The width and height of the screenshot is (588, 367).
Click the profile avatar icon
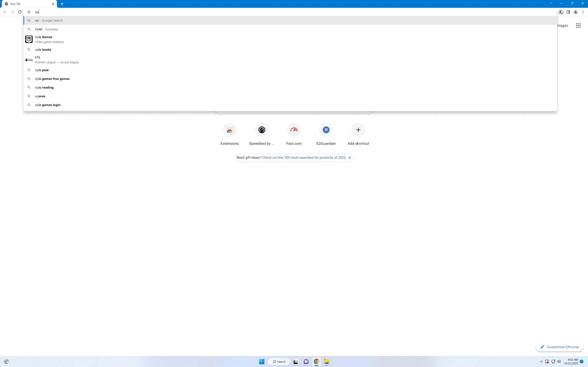pyautogui.click(x=575, y=12)
